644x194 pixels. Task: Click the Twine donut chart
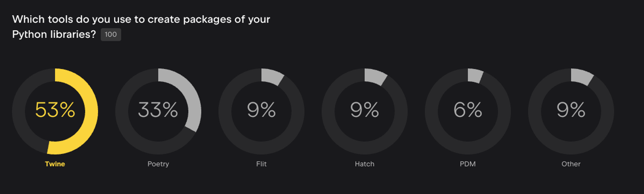[x=55, y=111]
